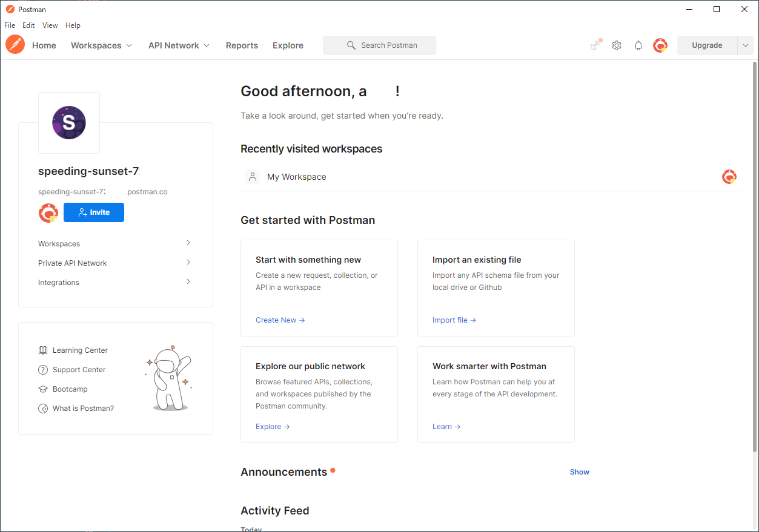Click the vertical scrollbar on the right
Viewport: 759px width, 532px height.
(755, 256)
